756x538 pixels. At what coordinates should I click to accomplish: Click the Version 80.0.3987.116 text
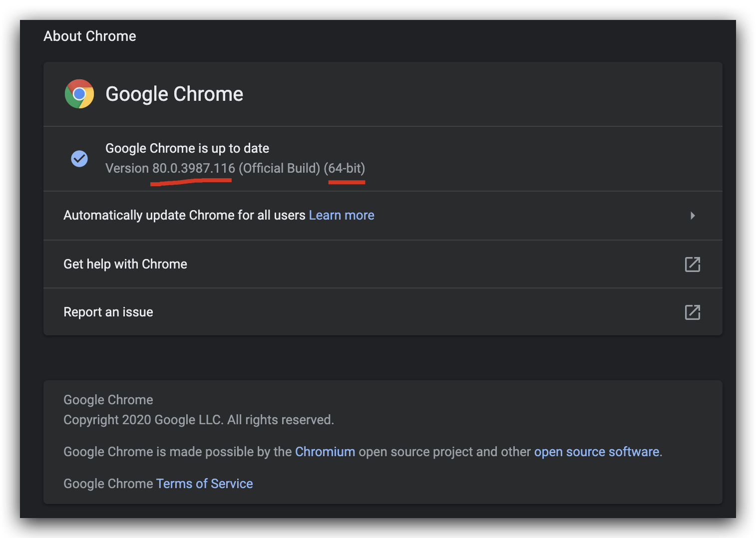pyautogui.click(x=170, y=168)
